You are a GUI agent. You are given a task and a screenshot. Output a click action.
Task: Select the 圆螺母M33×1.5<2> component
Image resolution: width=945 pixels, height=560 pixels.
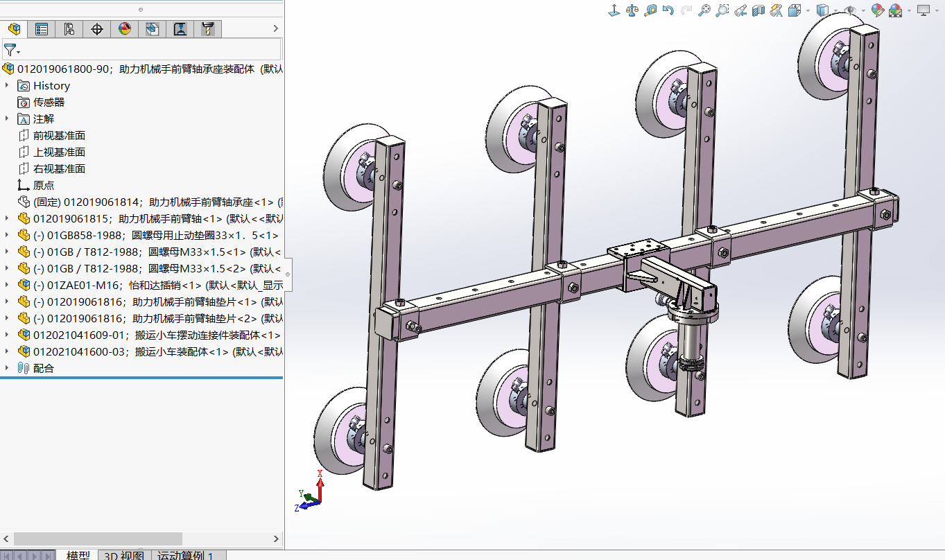(150, 268)
